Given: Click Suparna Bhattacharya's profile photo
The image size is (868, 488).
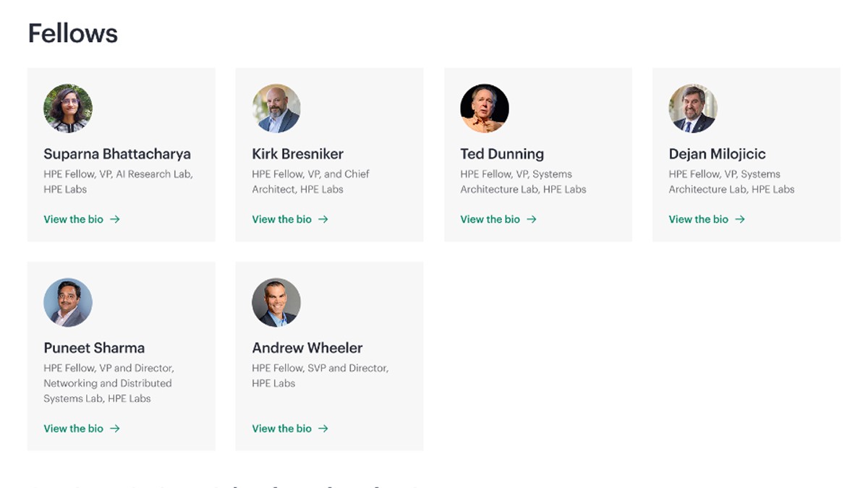Looking at the screenshot, I should [x=68, y=108].
